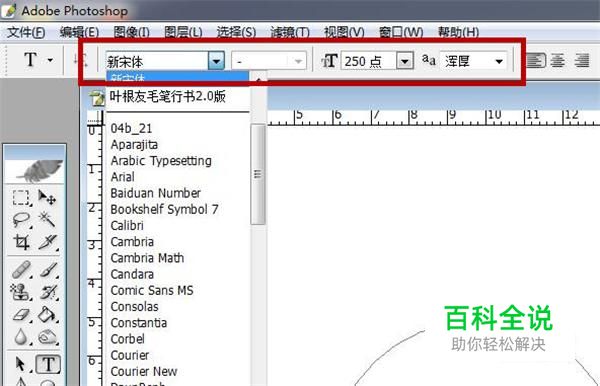Align text right
This screenshot has height=386, width=600.
click(582, 60)
